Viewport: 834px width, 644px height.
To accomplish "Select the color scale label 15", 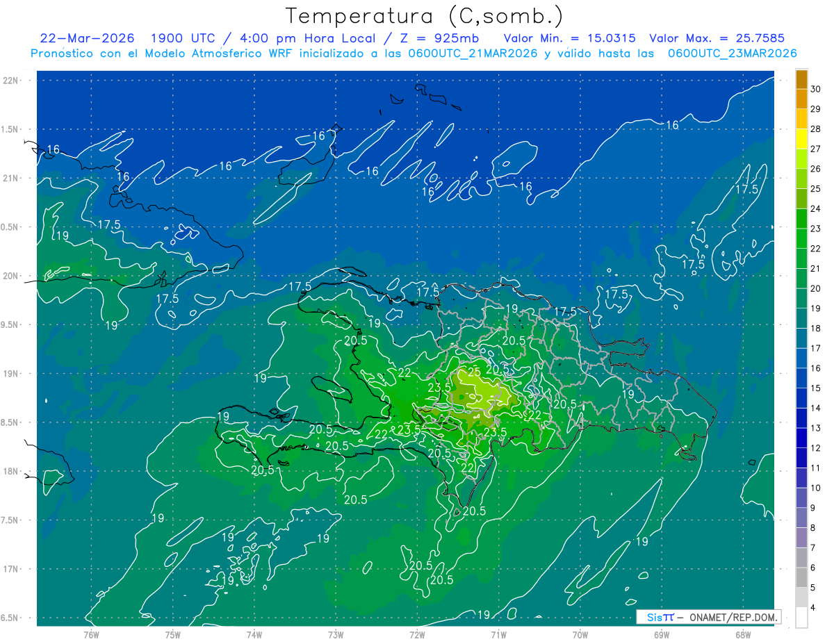I will (x=816, y=388).
